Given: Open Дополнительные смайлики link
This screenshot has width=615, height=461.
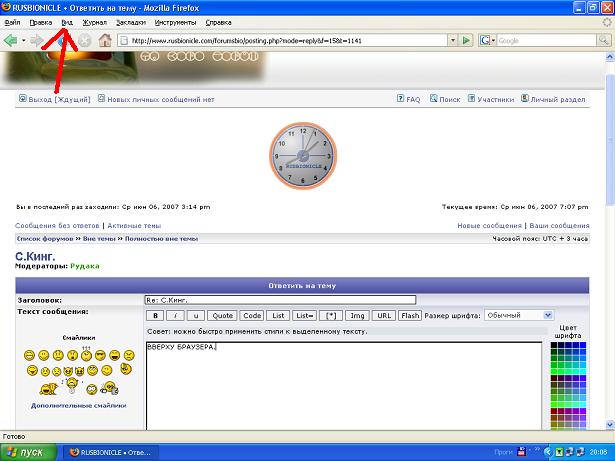Looking at the screenshot, I should 78,405.
